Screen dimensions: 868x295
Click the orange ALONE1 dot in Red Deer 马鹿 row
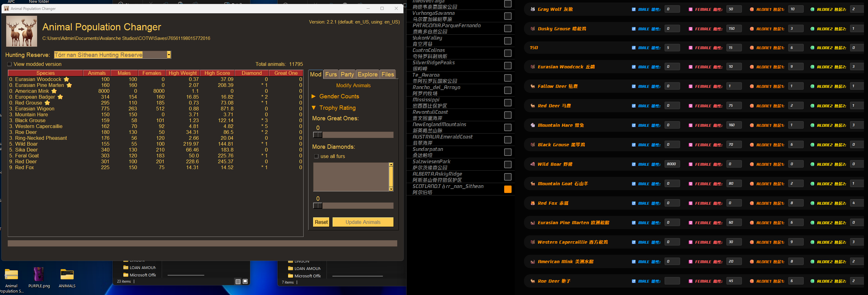(752, 106)
